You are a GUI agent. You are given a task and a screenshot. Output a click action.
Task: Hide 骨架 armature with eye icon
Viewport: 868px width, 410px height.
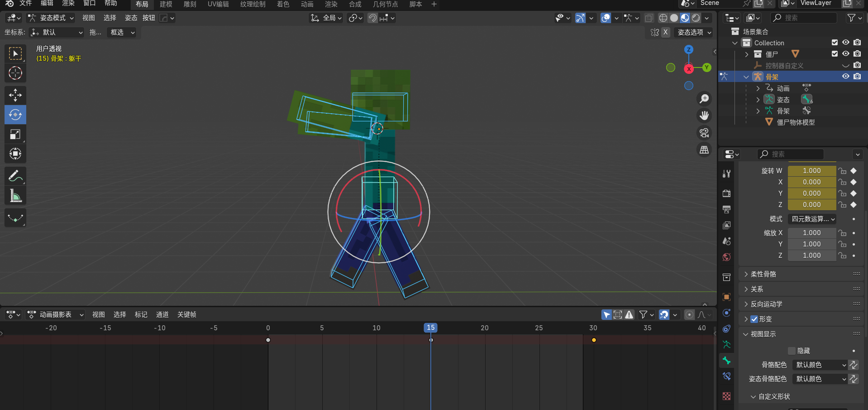845,77
